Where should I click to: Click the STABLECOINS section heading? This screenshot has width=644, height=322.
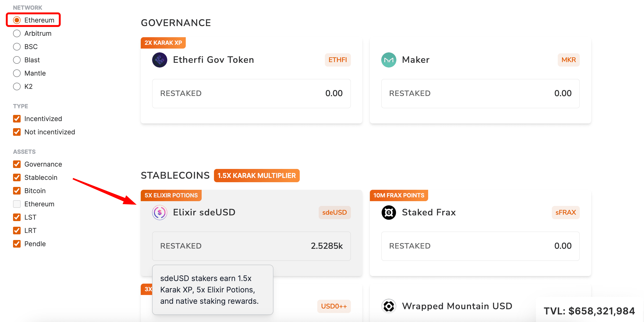[175, 175]
